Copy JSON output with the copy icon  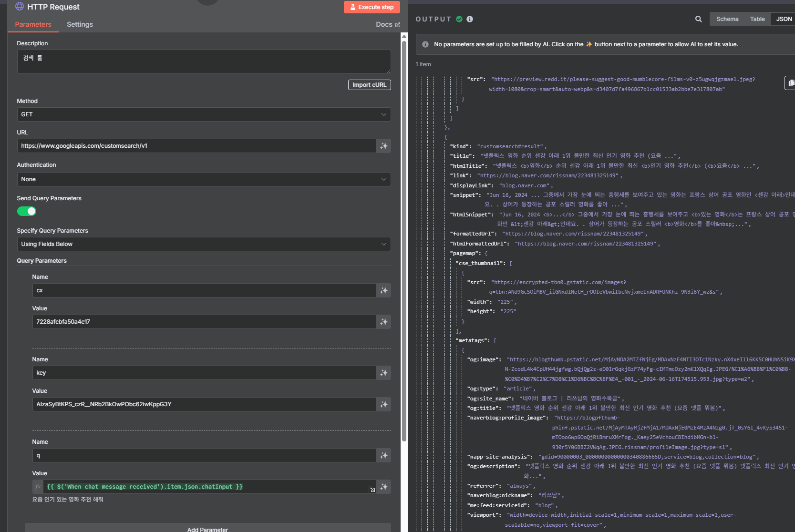(x=790, y=83)
